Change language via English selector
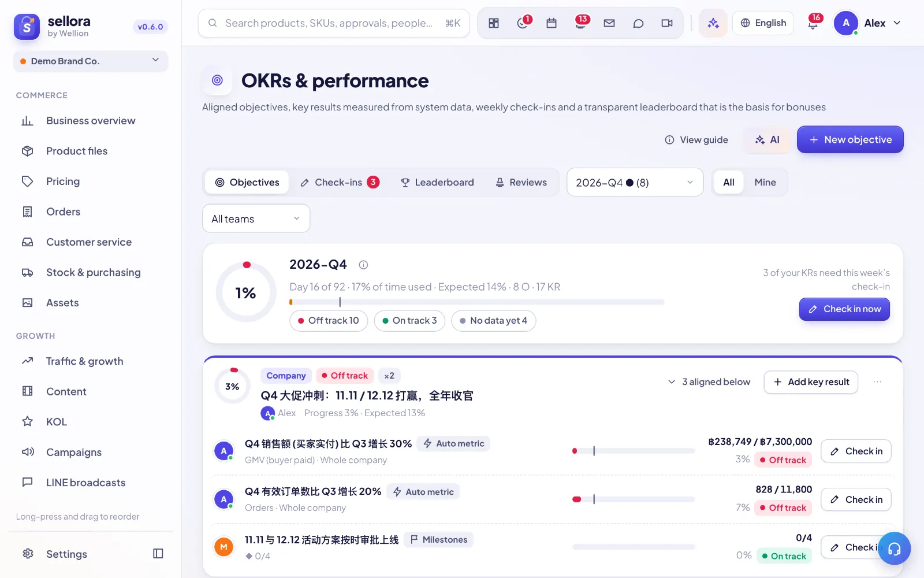924x578 pixels. pos(763,23)
